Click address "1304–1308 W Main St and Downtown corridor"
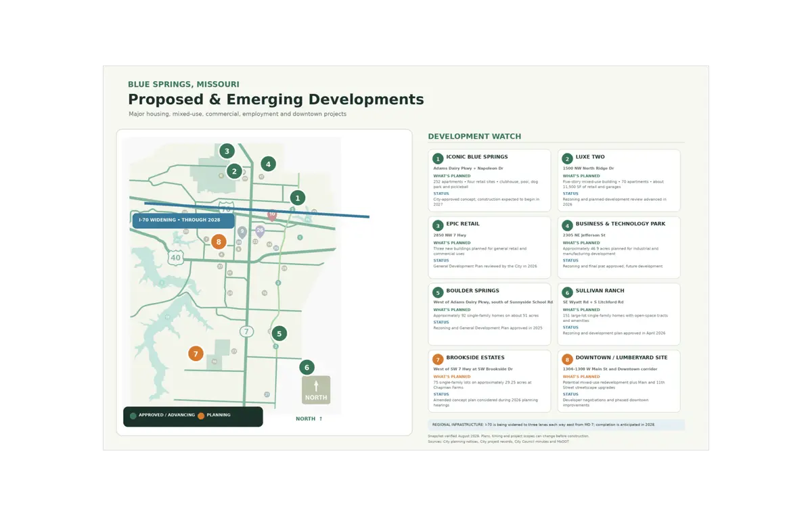The image size is (812, 516). pos(610,369)
